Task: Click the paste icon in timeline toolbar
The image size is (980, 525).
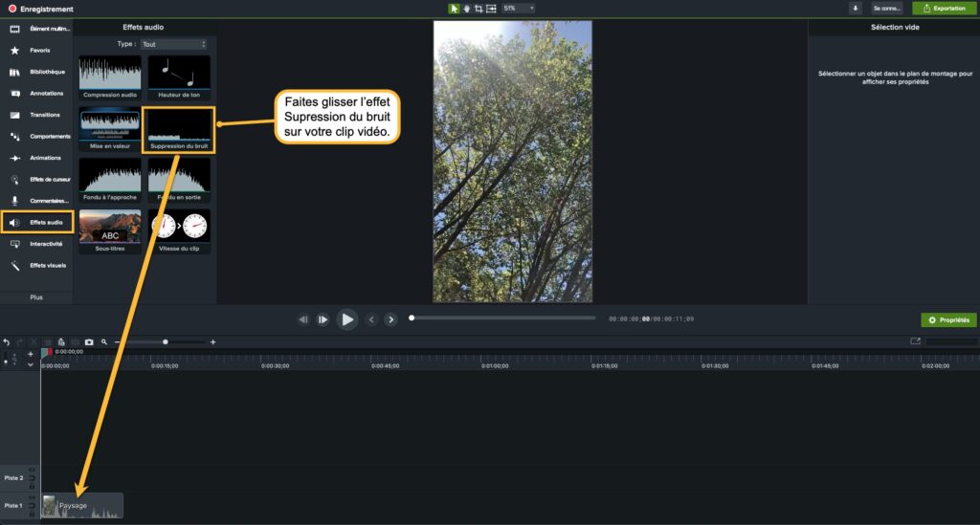Action: [61, 342]
